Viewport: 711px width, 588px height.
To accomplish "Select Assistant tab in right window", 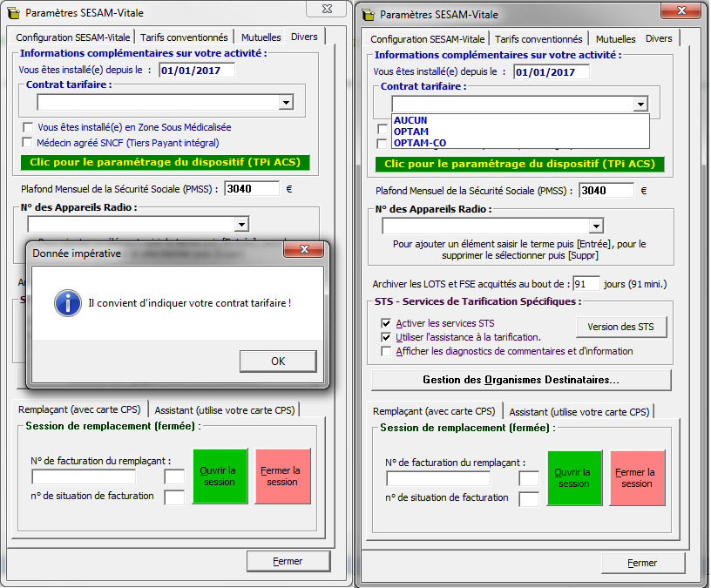I will (x=579, y=412).
